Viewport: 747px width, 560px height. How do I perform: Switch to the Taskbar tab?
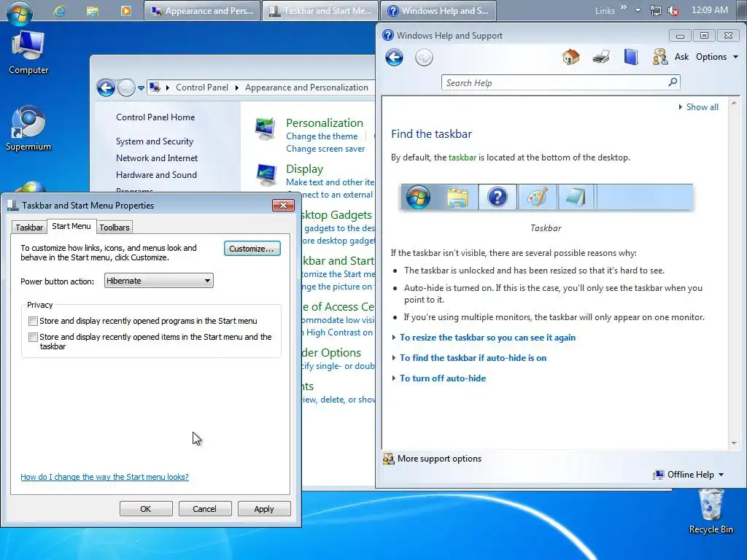(x=29, y=227)
